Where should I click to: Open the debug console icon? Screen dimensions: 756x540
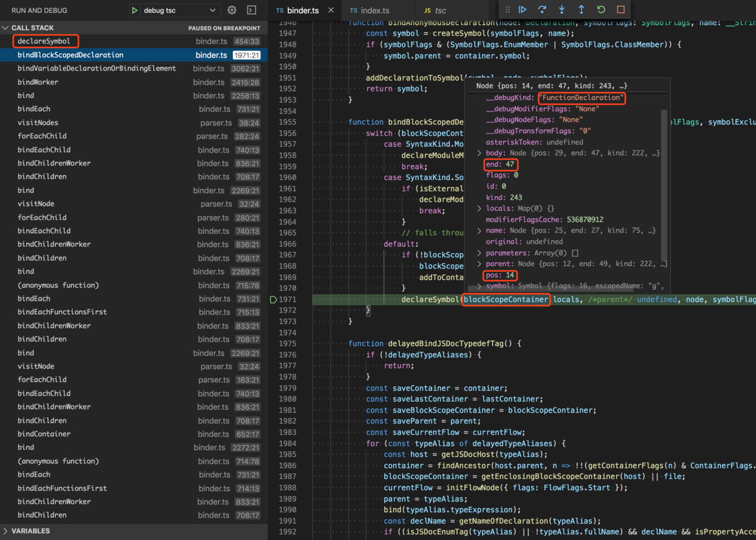[x=251, y=10]
